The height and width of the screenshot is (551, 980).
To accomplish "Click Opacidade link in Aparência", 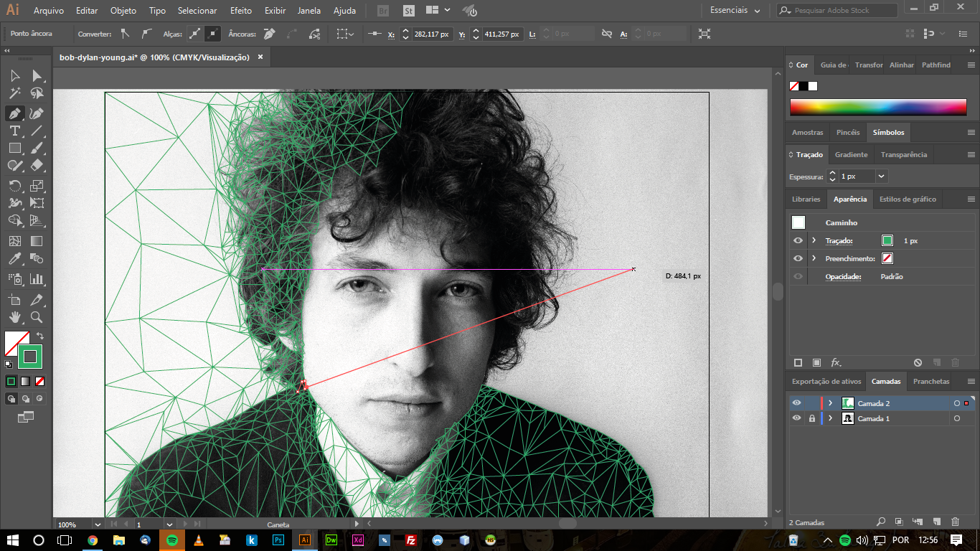I will [x=843, y=276].
